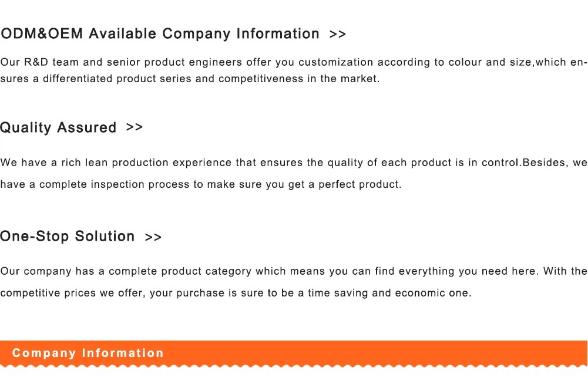The height and width of the screenshot is (381, 588).
Task: Click the line starting "sures a differentiated product"
Action: coord(190,79)
